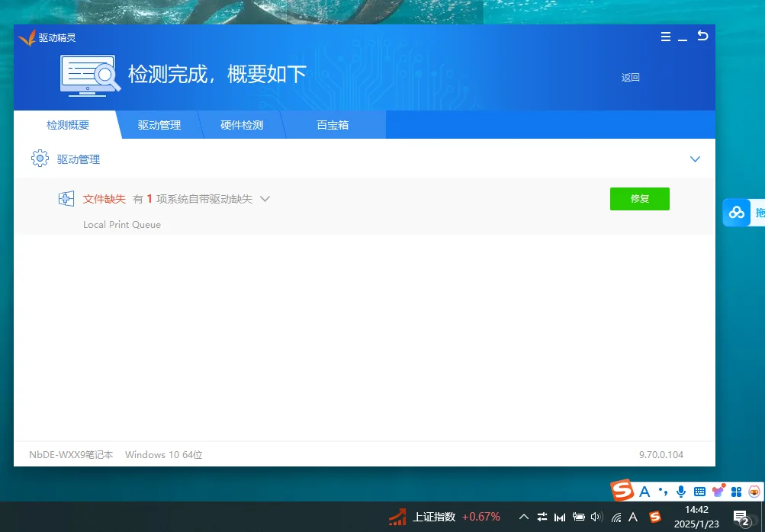Click the undo-style back arrow in title bar
The image size is (765, 532).
pyautogui.click(x=702, y=35)
